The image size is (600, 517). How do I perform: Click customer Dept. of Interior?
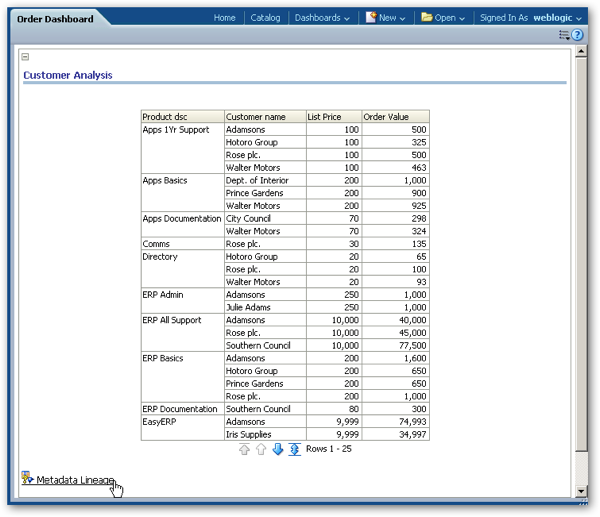265,180
